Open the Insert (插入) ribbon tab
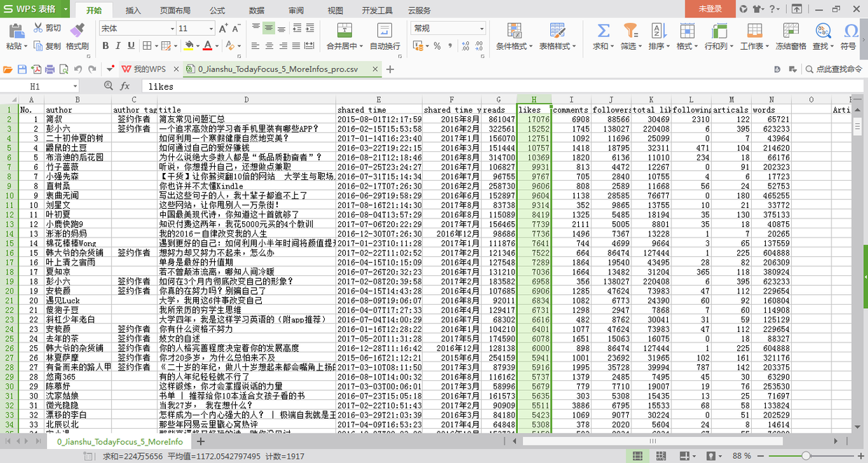868x463 pixels. tap(133, 11)
